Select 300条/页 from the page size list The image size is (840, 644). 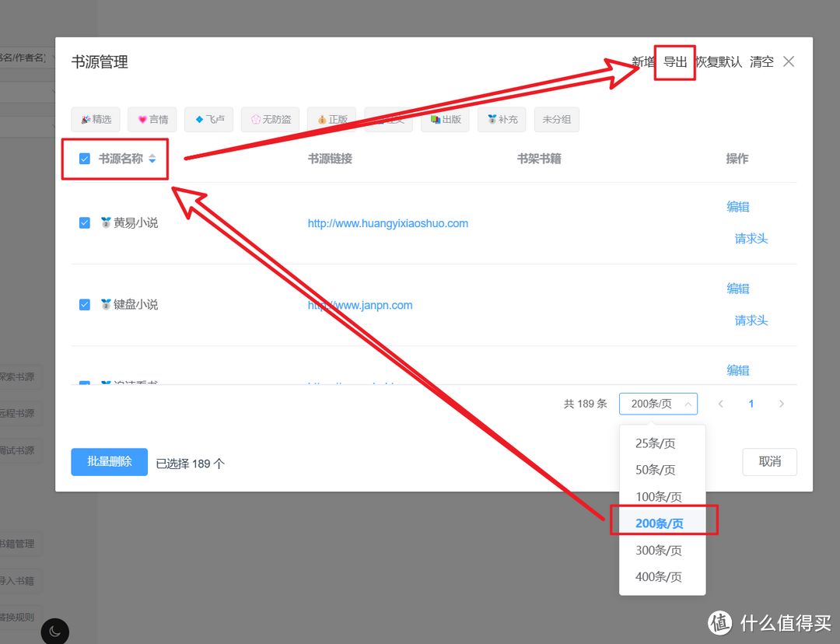(662, 550)
